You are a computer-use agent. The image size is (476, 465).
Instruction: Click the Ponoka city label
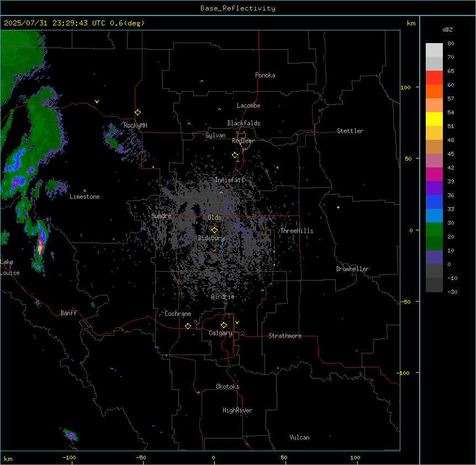click(x=265, y=75)
